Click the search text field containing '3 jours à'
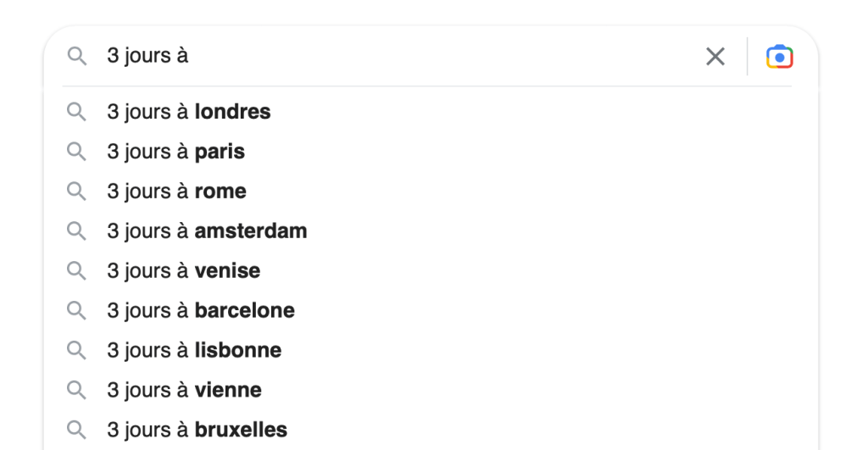 coord(398,57)
